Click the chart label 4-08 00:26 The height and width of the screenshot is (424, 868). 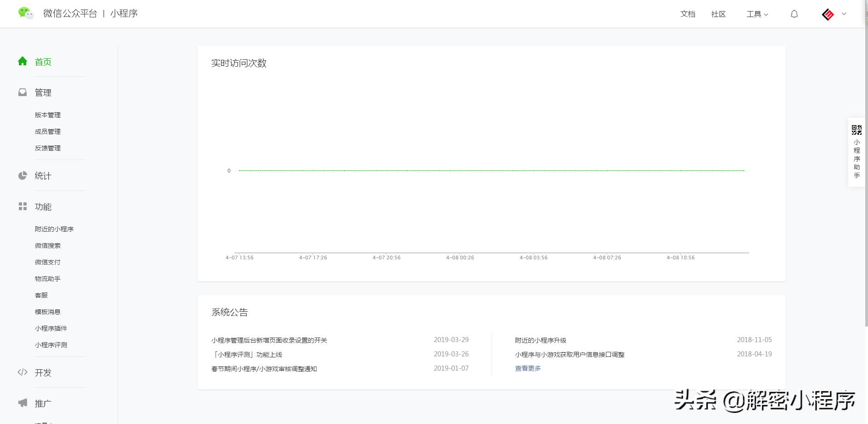coord(460,258)
